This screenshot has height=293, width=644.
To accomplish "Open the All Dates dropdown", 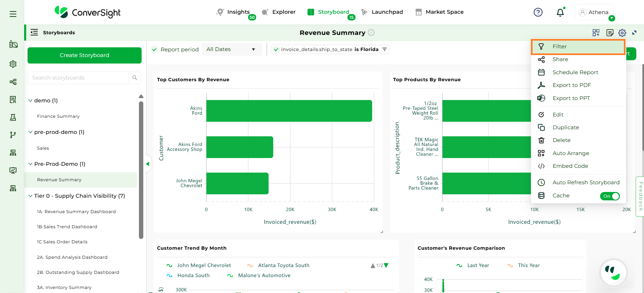I will point(232,49).
